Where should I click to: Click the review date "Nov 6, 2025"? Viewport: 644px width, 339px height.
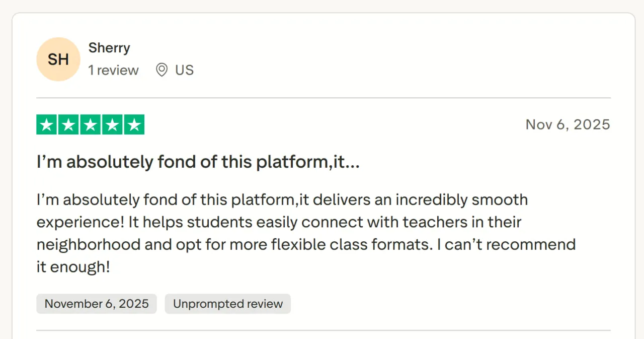tap(568, 124)
